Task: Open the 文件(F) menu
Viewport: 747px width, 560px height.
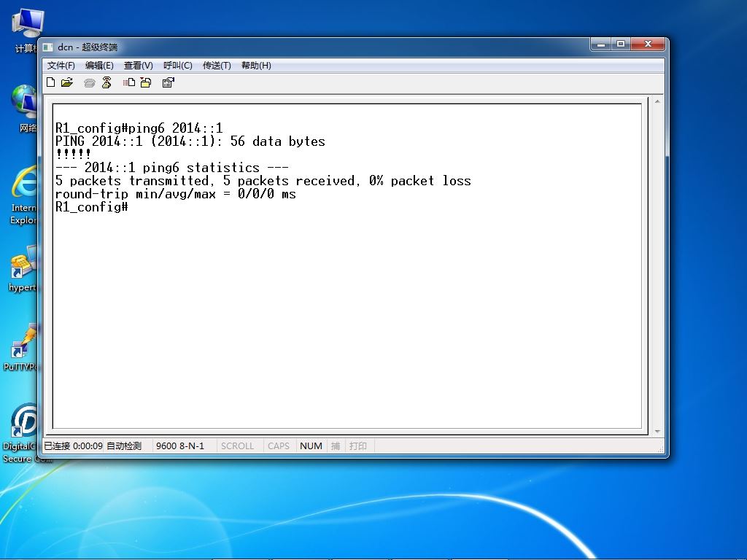Action: coord(61,65)
